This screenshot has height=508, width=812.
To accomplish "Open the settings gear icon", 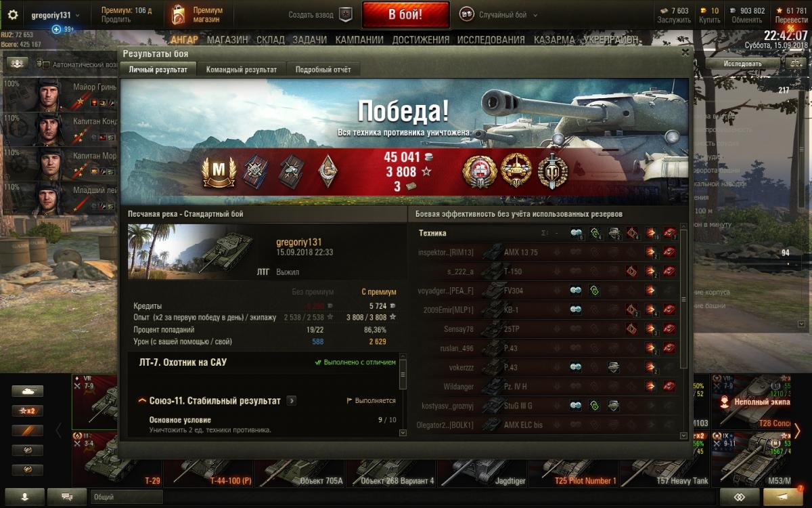I will coord(13,14).
